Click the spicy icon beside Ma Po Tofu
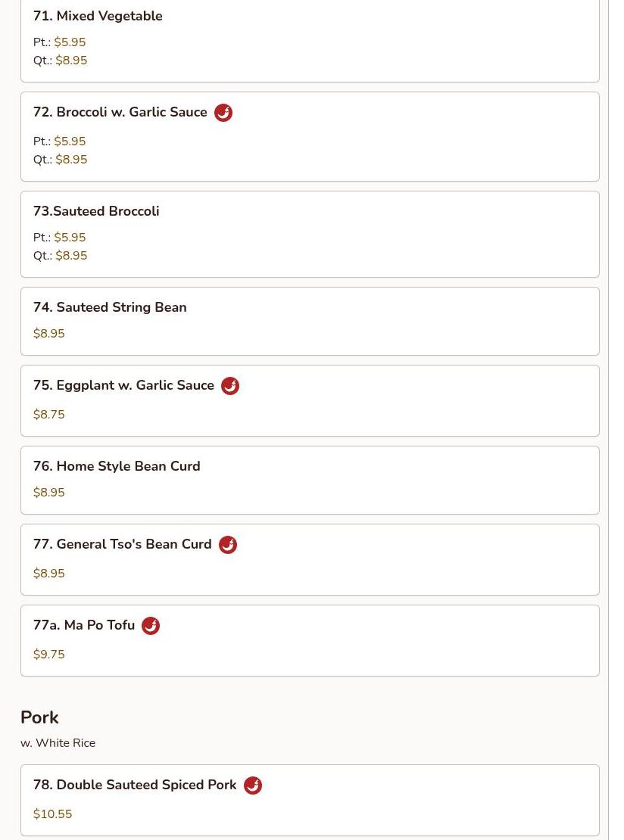This screenshot has width=624, height=840. 151,626
